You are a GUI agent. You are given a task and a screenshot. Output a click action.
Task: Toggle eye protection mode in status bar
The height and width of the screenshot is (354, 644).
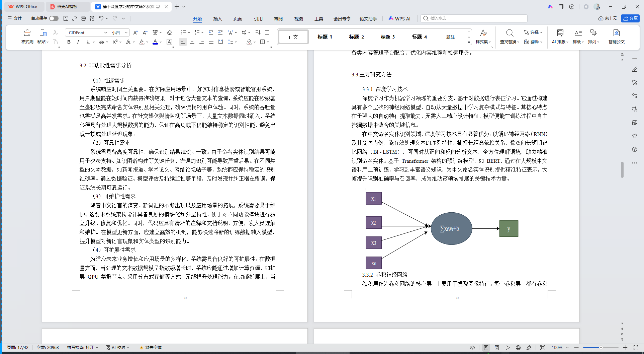click(472, 348)
